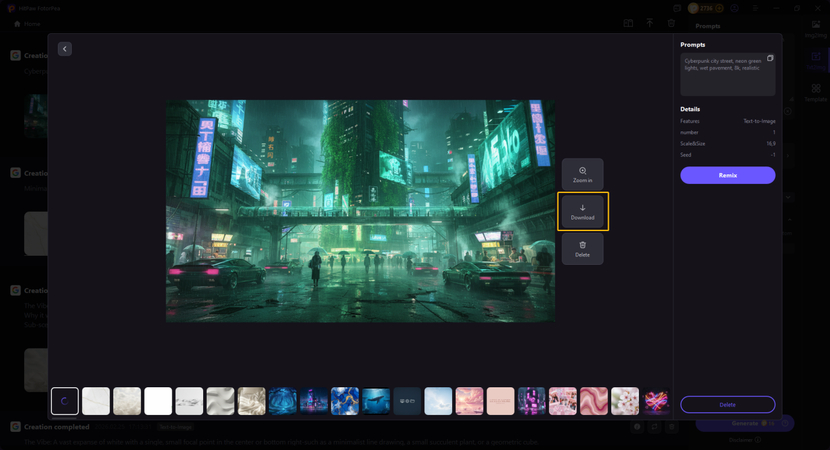Click the back arrow in the preview dialog
This screenshot has width=830, height=450.
click(65, 49)
